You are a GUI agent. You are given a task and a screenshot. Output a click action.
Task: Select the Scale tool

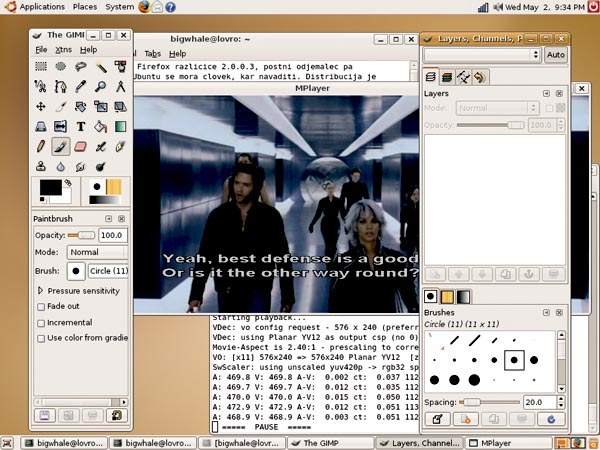[101, 106]
